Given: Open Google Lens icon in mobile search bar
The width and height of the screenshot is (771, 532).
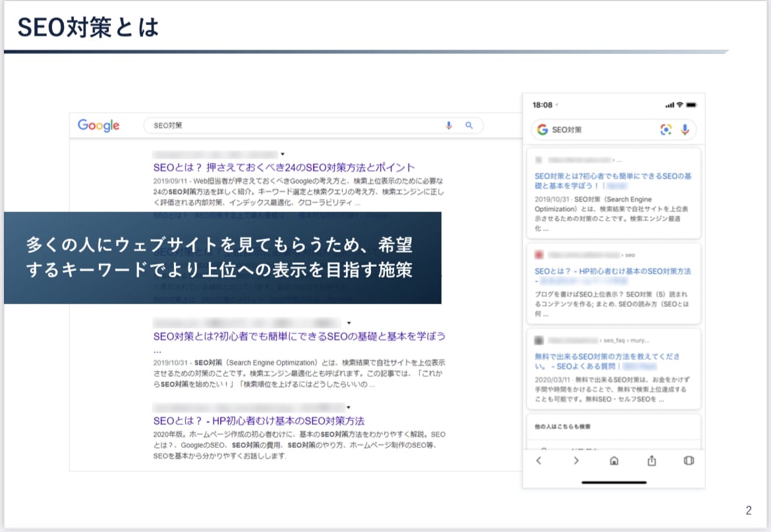Looking at the screenshot, I should (x=666, y=130).
